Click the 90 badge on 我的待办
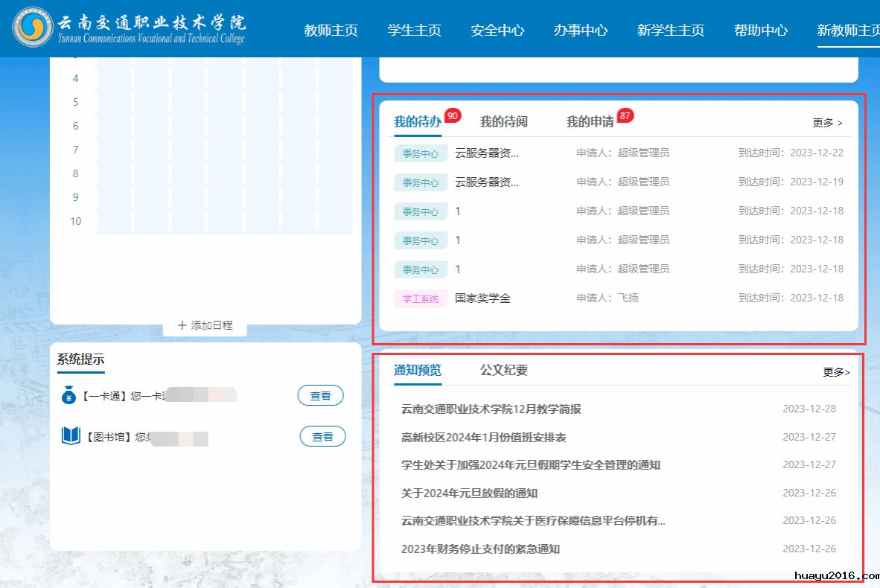Image resolution: width=880 pixels, height=588 pixels. (x=453, y=115)
